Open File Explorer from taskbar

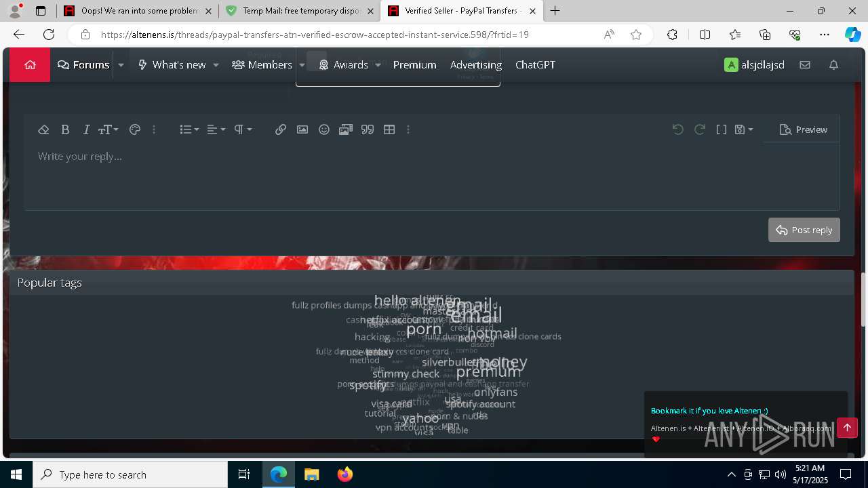tap(312, 474)
